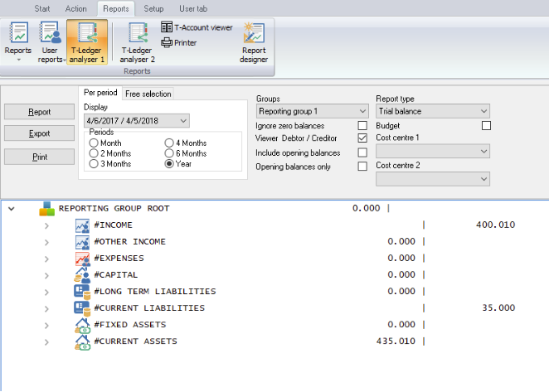
Task: Select the 6 Months period radio
Action: tap(169, 153)
